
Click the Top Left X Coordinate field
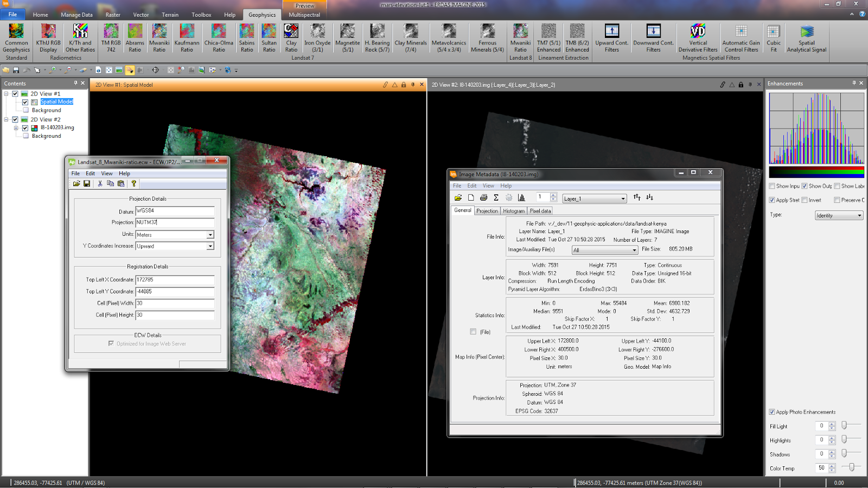coord(175,280)
